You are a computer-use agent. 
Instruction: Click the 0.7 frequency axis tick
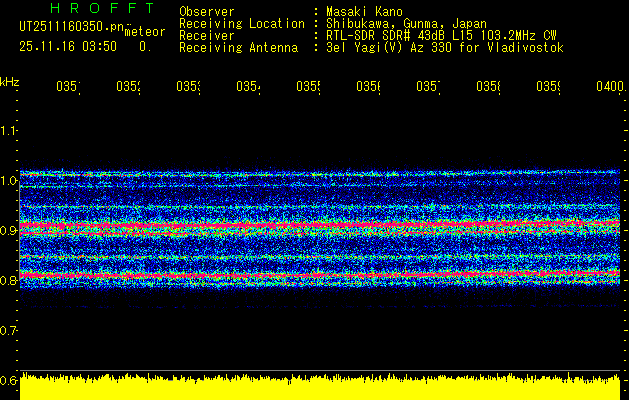[x=9, y=330]
